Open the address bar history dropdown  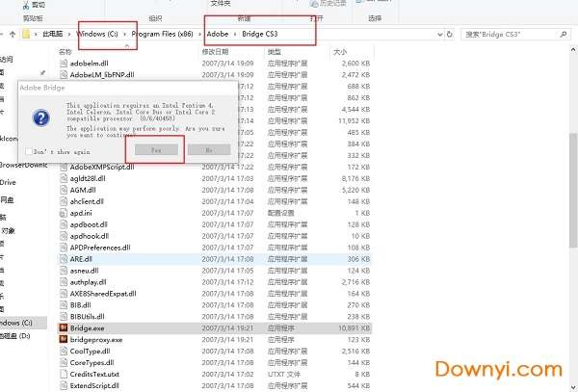[x=440, y=35]
